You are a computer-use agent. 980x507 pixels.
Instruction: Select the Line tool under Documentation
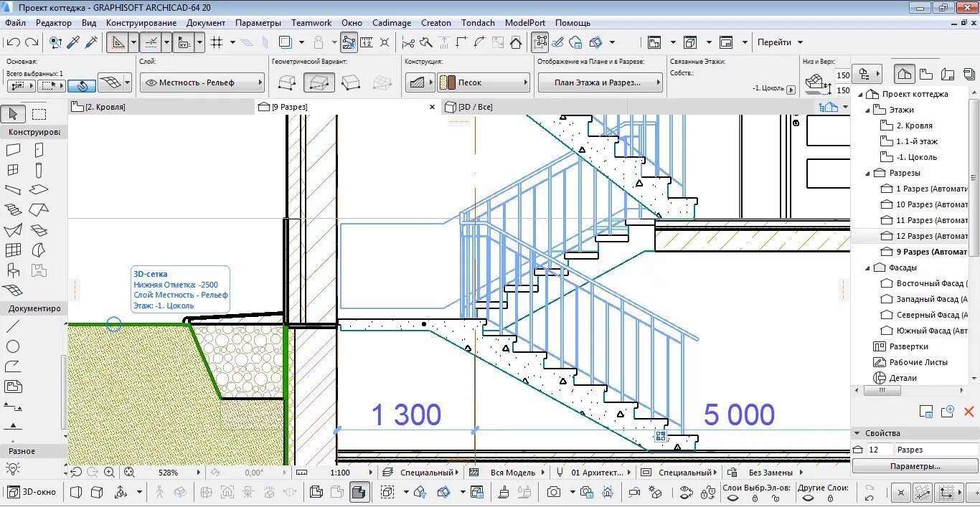click(x=13, y=326)
